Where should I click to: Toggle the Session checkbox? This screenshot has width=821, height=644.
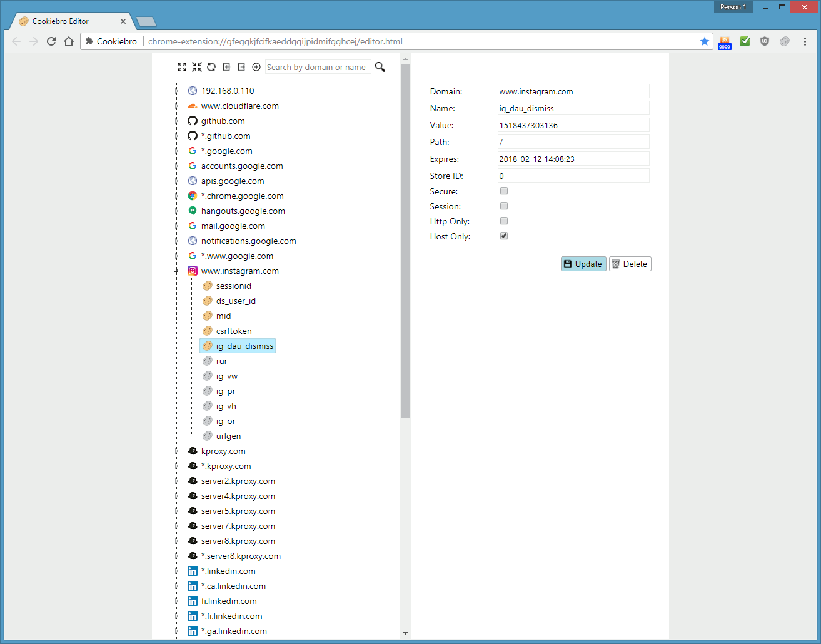click(504, 206)
